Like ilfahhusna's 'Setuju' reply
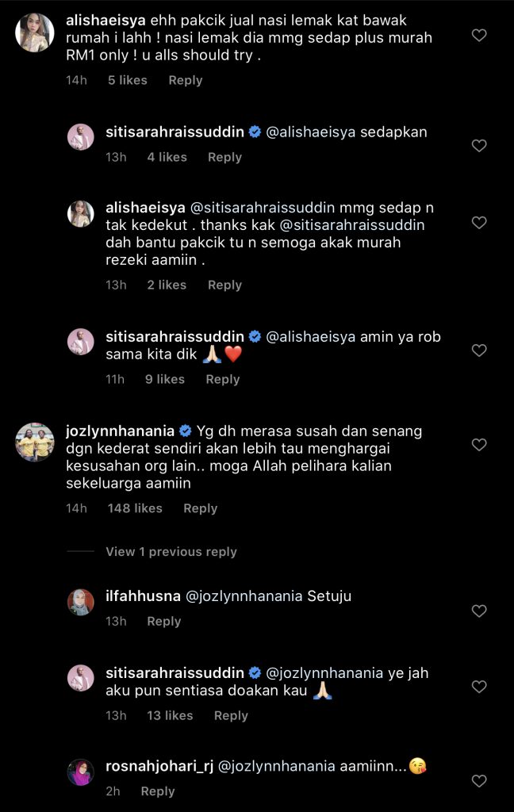The image size is (514, 812). click(479, 611)
